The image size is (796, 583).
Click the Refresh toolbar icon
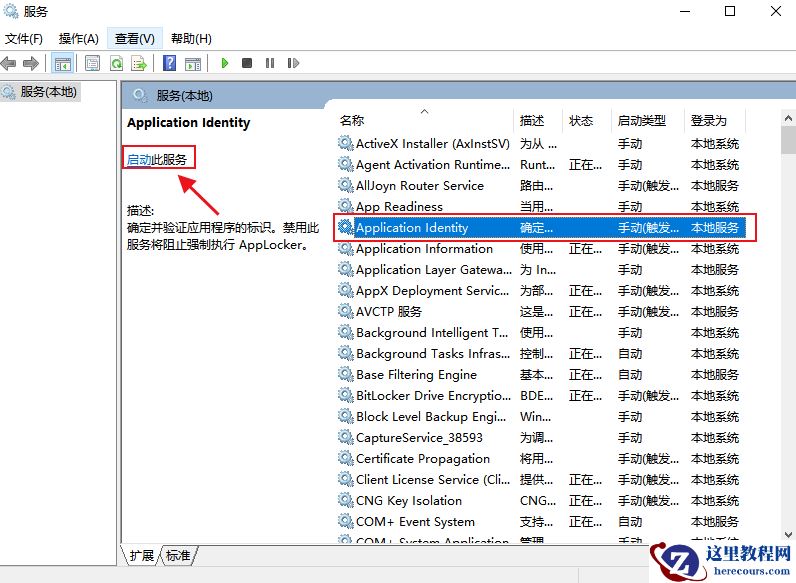click(x=116, y=63)
